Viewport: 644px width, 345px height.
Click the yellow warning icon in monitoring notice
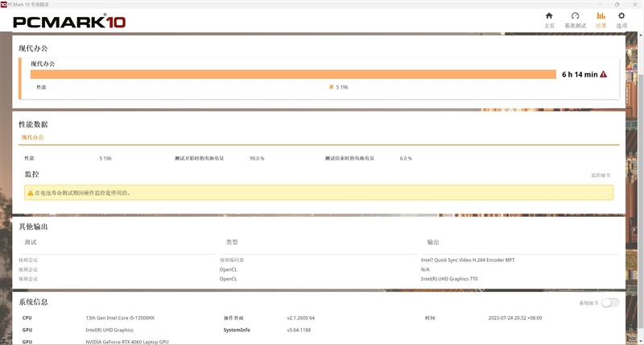tap(31, 193)
